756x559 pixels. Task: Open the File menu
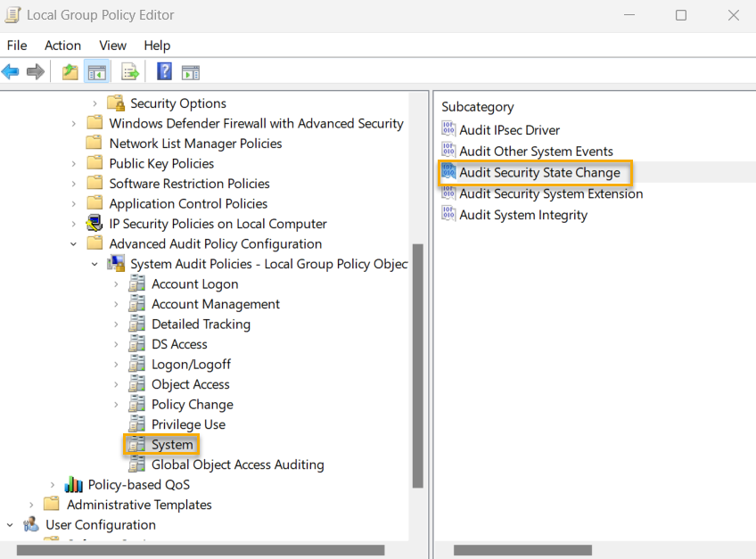pos(16,45)
